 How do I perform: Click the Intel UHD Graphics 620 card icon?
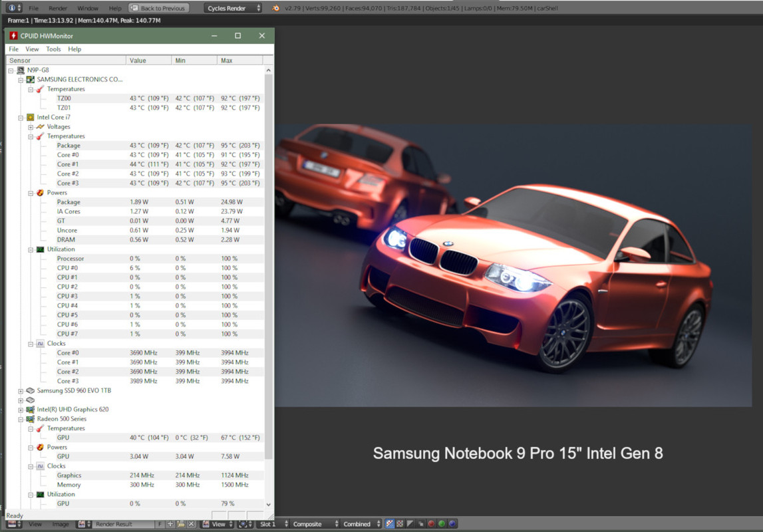coord(30,410)
